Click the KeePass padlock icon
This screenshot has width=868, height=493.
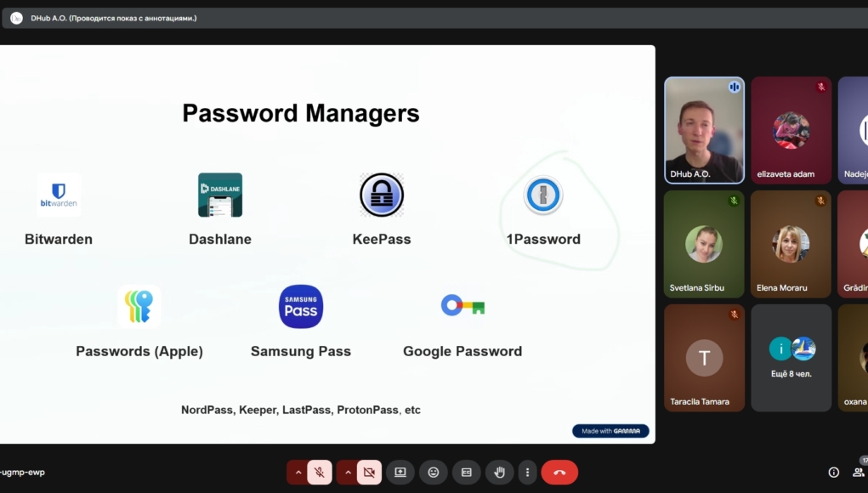[381, 195]
